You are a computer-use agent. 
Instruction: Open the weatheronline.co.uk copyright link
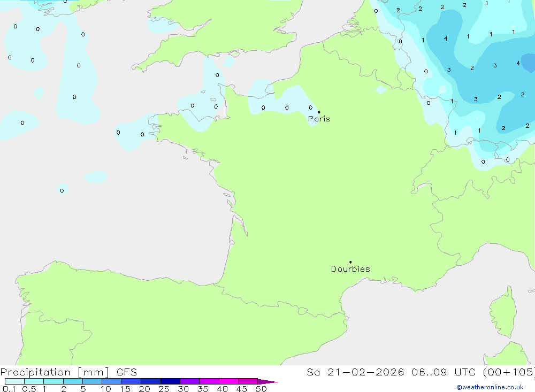pyautogui.click(x=490, y=387)
